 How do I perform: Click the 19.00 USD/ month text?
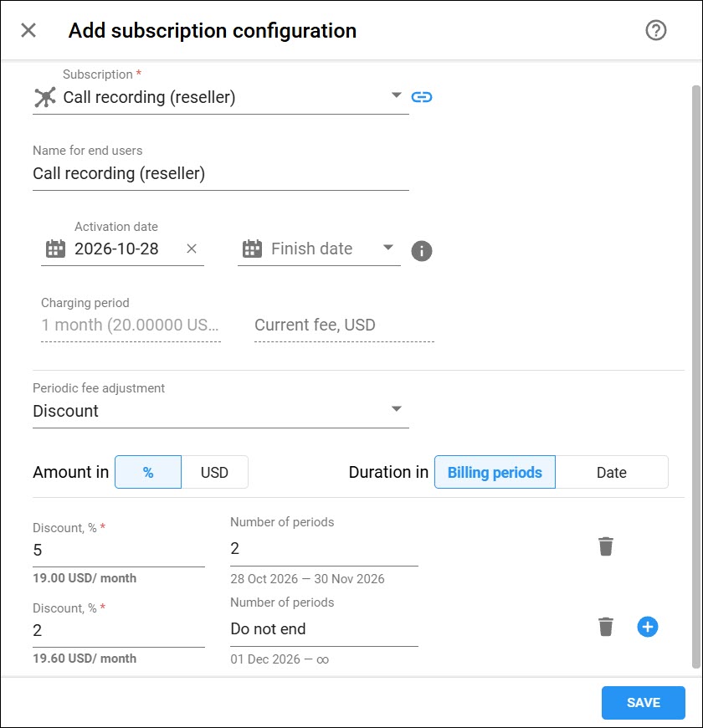(85, 578)
